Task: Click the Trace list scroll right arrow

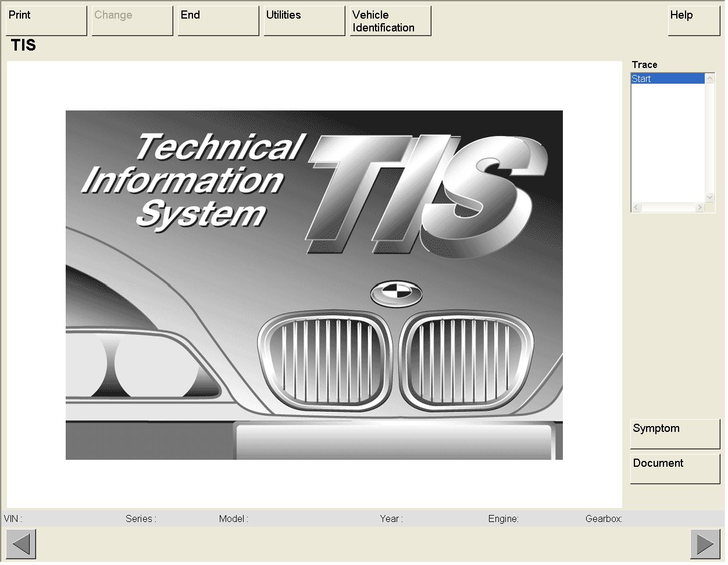Action: point(700,208)
